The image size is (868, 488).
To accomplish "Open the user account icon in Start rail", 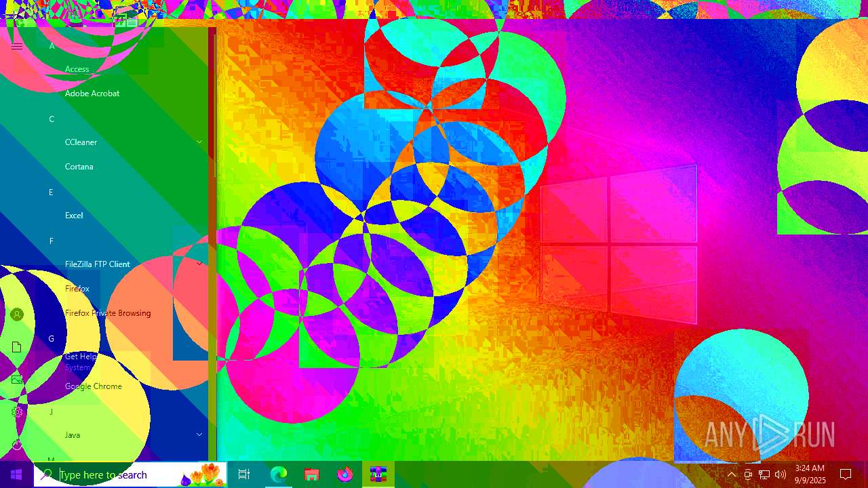I will click(x=17, y=314).
